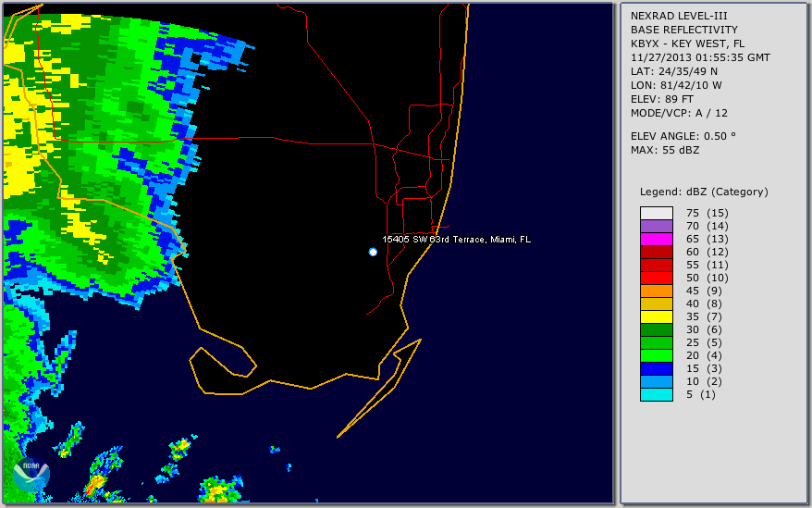Click the legend label 15 (3)
812x508 pixels.
(x=705, y=368)
